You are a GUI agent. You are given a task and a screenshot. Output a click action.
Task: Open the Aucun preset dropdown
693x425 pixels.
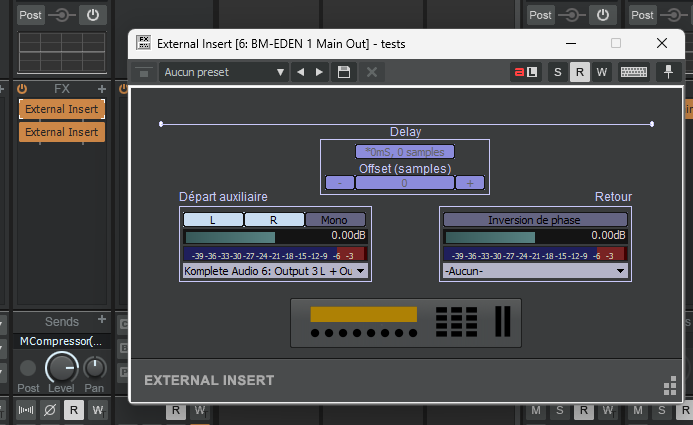pos(224,72)
